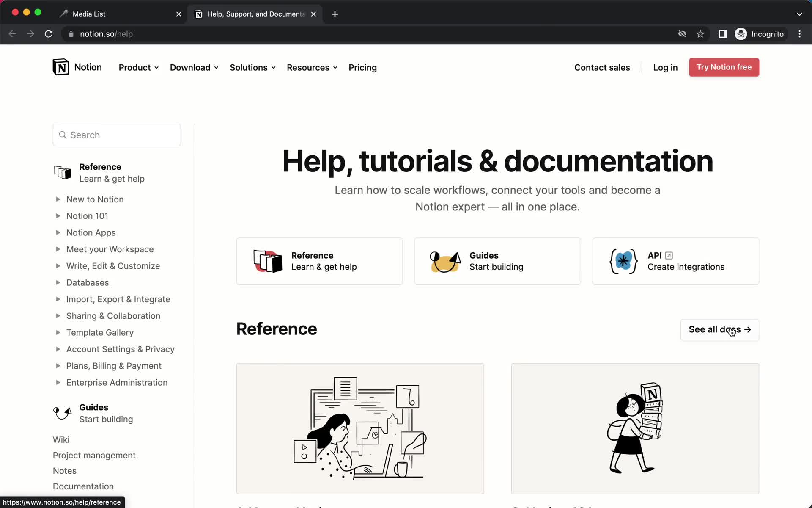Click the Guides card shapes icon

coord(445,261)
